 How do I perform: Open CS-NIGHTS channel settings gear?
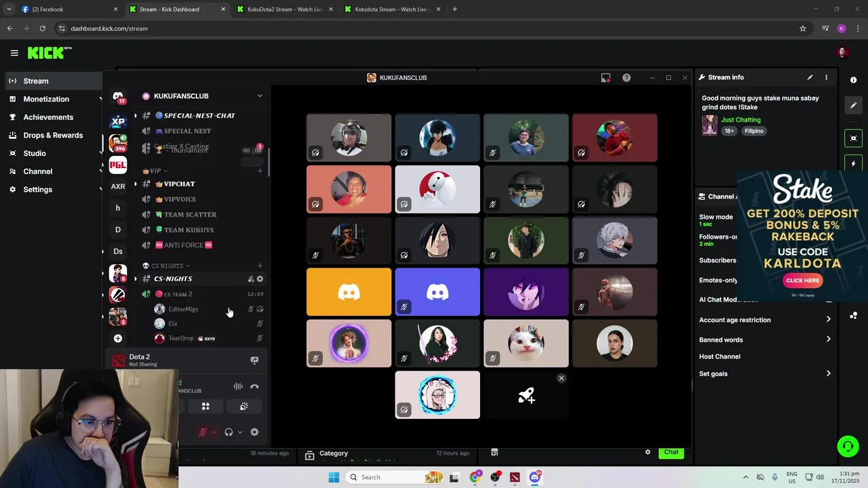[260, 279]
